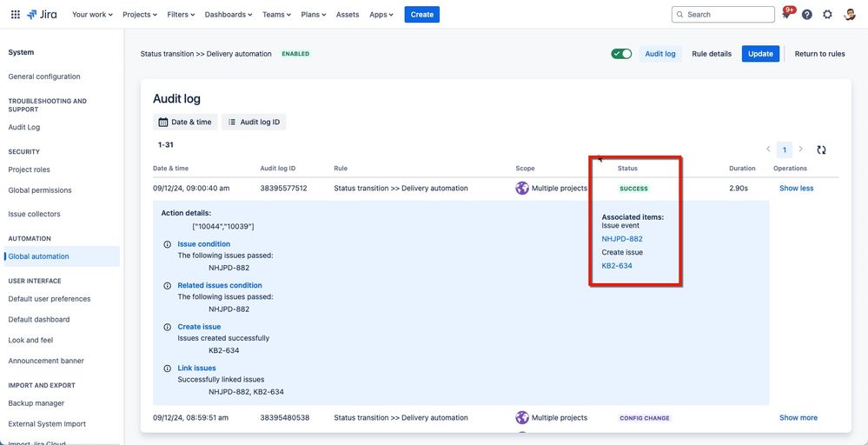
Task: Open Look and feel in sidebar
Action: pos(30,340)
